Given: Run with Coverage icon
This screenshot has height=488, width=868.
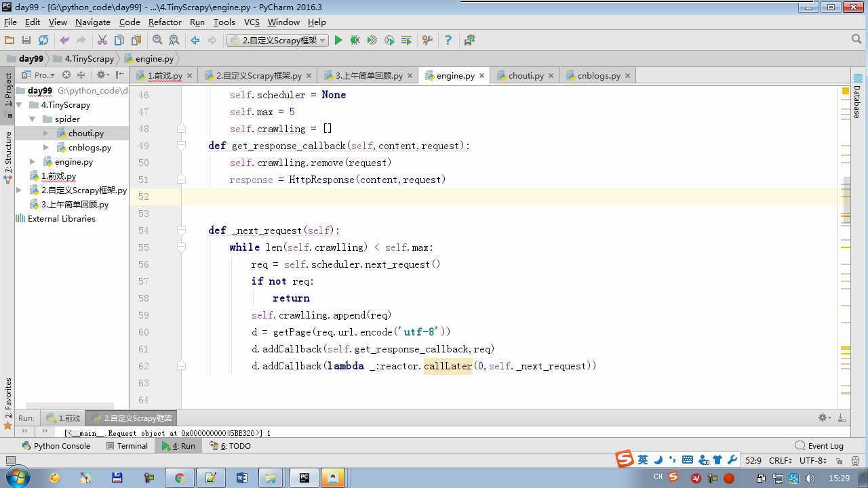Looking at the screenshot, I should coord(372,41).
